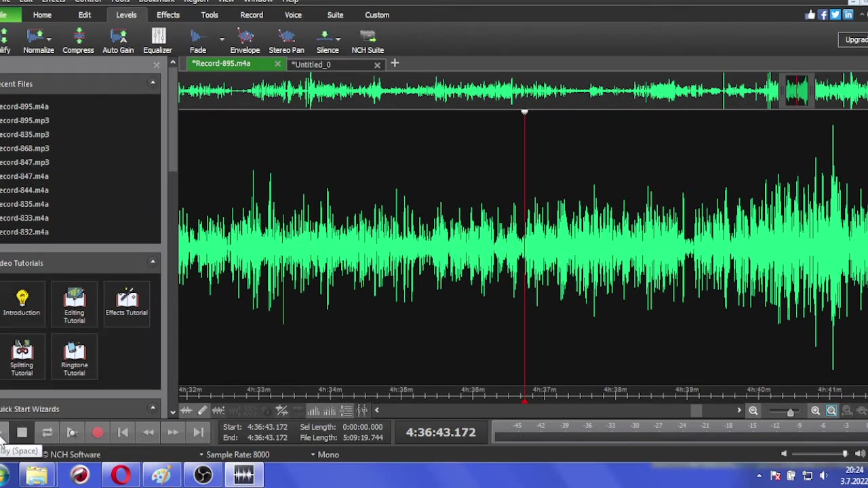Viewport: 868px width, 488px height.
Task: Zoom in on the waveform horizontally
Action: (x=815, y=411)
